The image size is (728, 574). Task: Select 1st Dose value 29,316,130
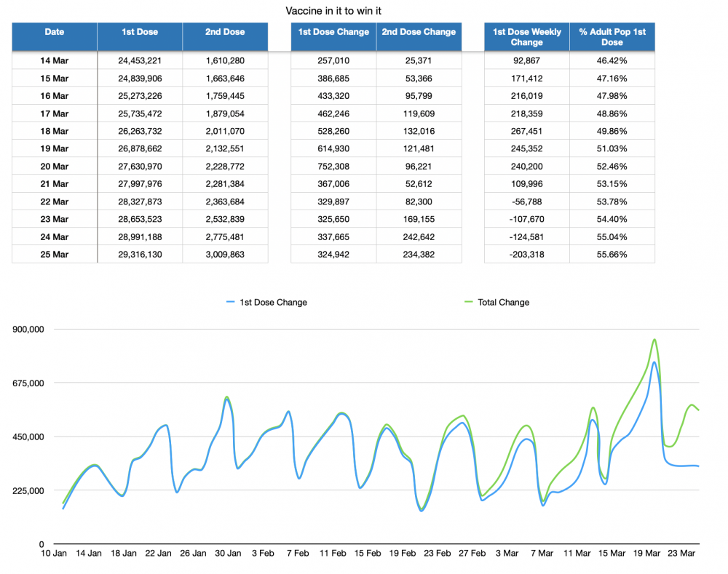coord(140,255)
